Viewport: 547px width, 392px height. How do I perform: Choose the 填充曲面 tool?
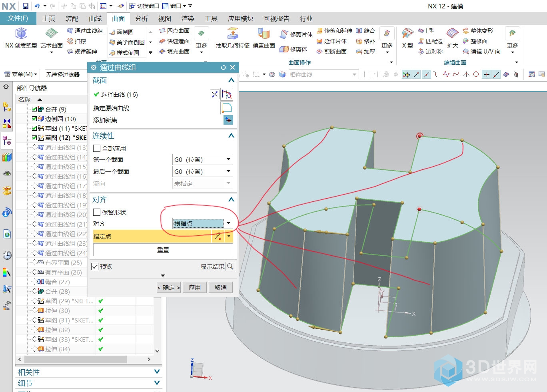pos(174,52)
